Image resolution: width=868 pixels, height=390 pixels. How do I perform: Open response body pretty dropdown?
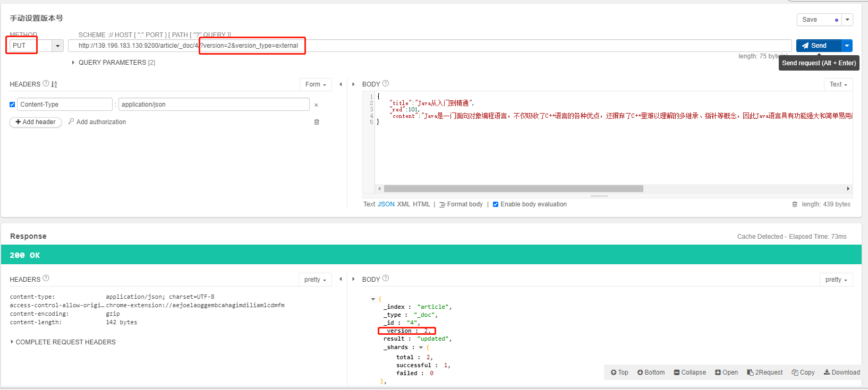pos(836,280)
